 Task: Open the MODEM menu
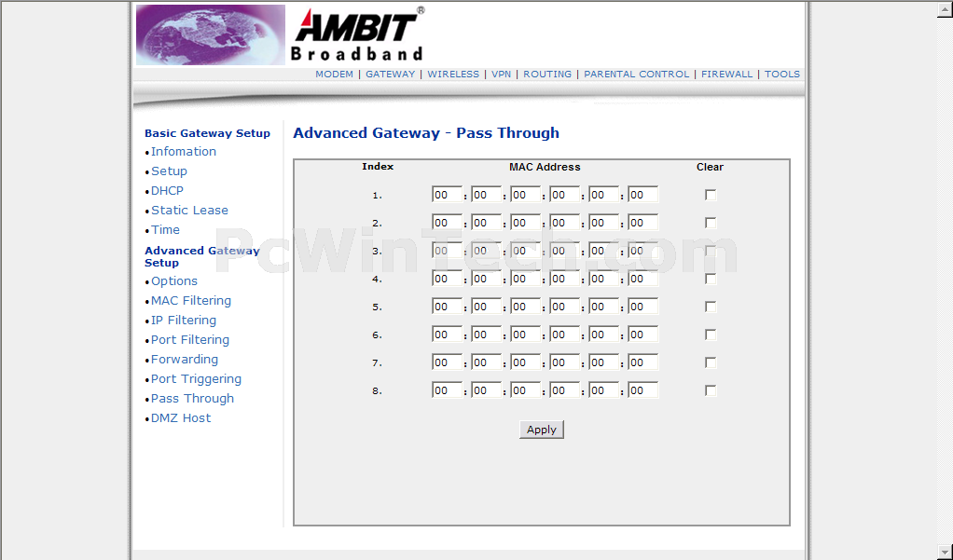[334, 75]
